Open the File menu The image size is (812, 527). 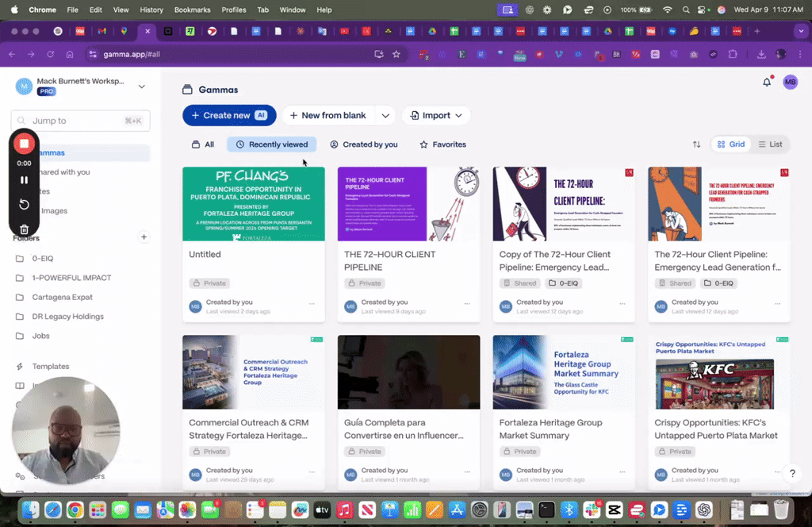(72, 10)
